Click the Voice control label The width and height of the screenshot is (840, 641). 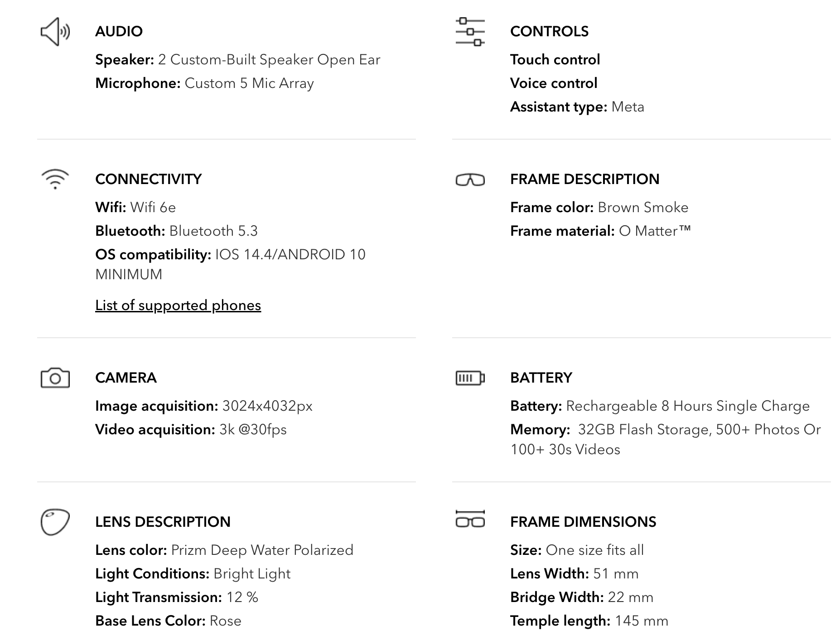tap(554, 83)
